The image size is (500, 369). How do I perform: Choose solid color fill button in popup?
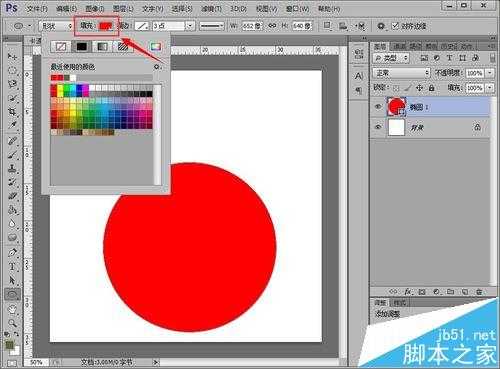coord(82,46)
